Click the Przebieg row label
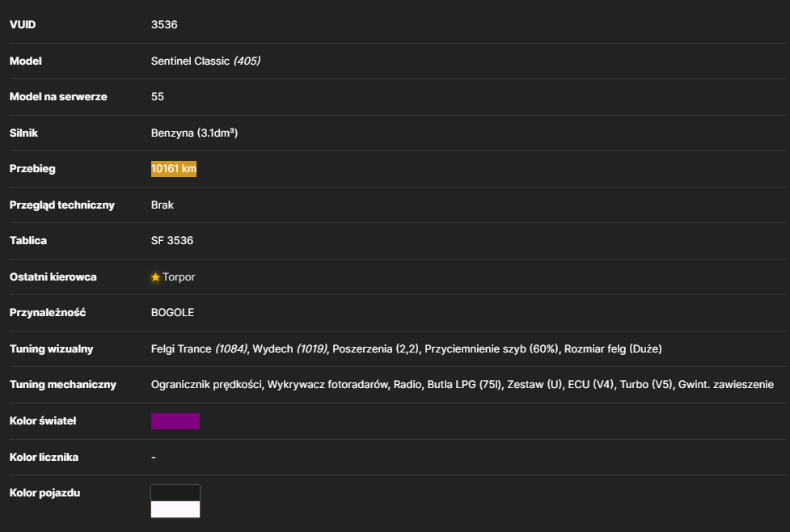Viewport: 790px width, 532px height. click(x=33, y=169)
